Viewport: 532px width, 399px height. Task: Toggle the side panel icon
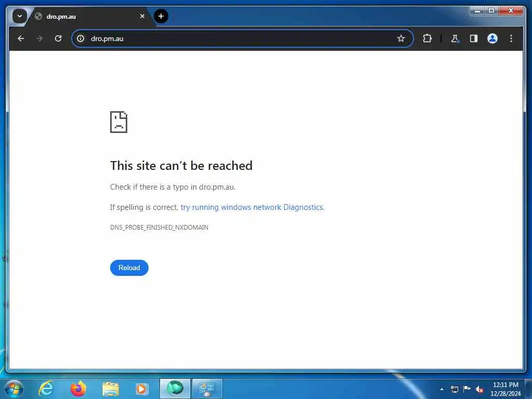474,38
